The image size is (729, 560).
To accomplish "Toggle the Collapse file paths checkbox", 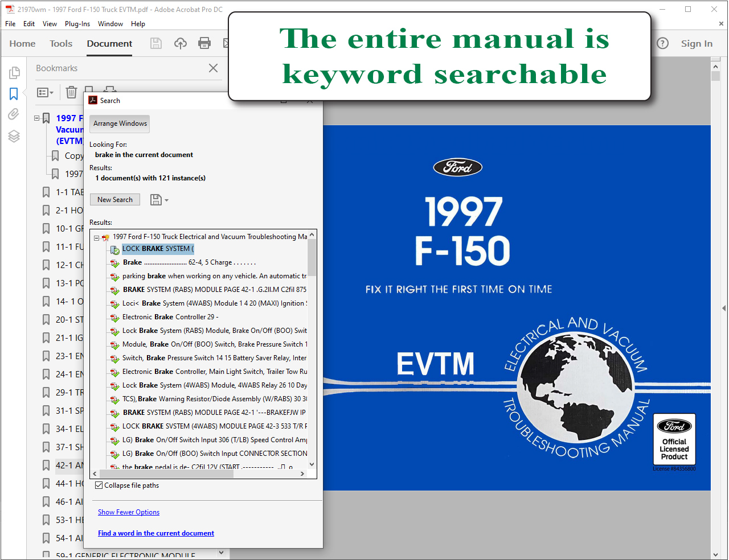I will [x=99, y=485].
